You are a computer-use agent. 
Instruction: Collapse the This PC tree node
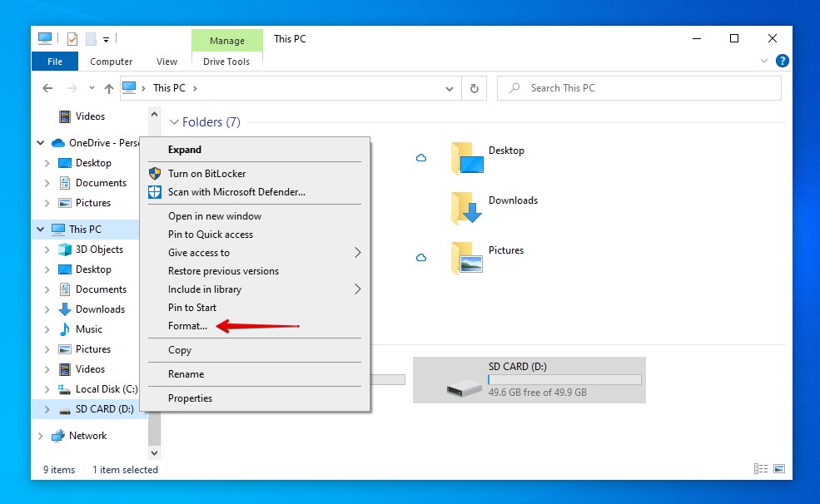(40, 230)
